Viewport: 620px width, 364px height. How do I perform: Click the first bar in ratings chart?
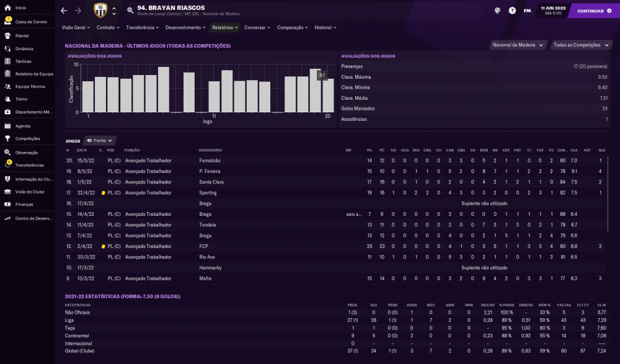pos(88,97)
